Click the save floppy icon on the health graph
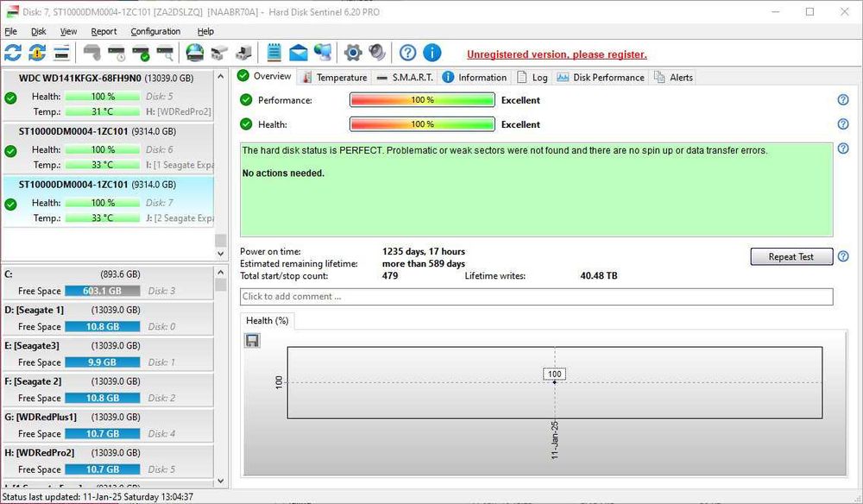This screenshot has width=863, height=504. [252, 341]
